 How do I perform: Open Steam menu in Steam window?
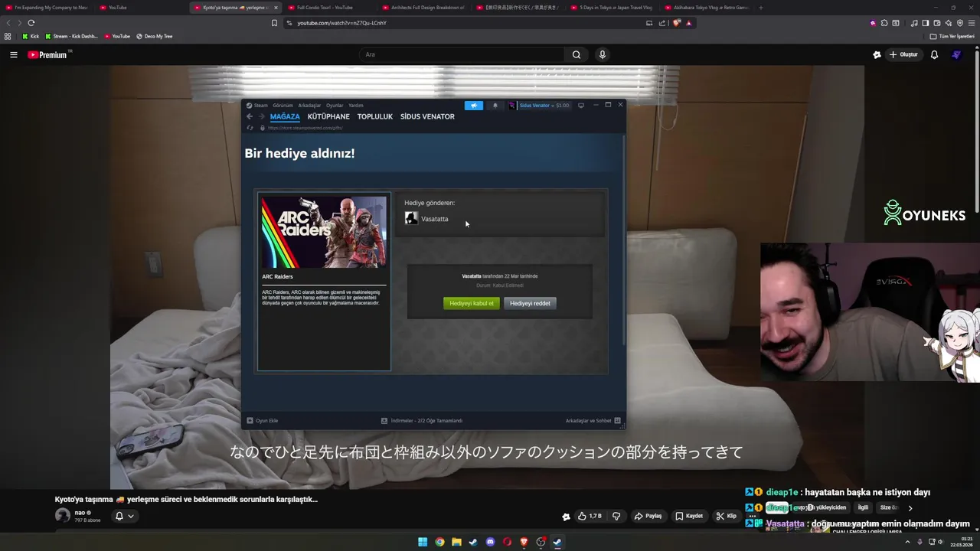257,106
